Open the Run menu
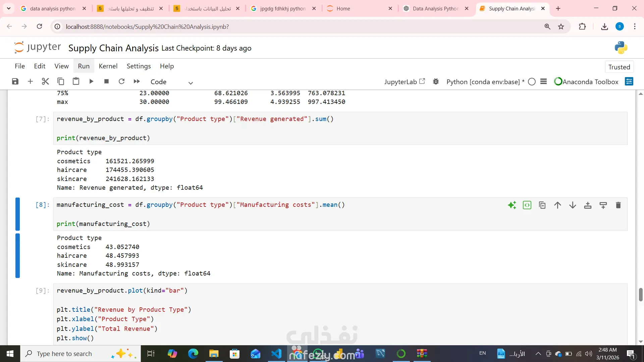Viewport: 644px width, 362px height. (x=84, y=66)
